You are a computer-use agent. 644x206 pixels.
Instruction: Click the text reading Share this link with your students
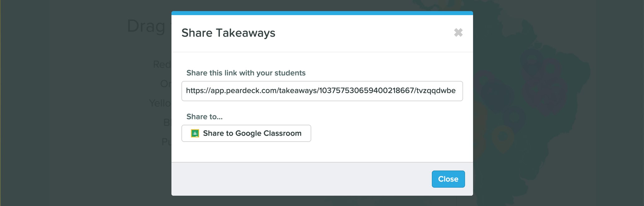[246, 73]
